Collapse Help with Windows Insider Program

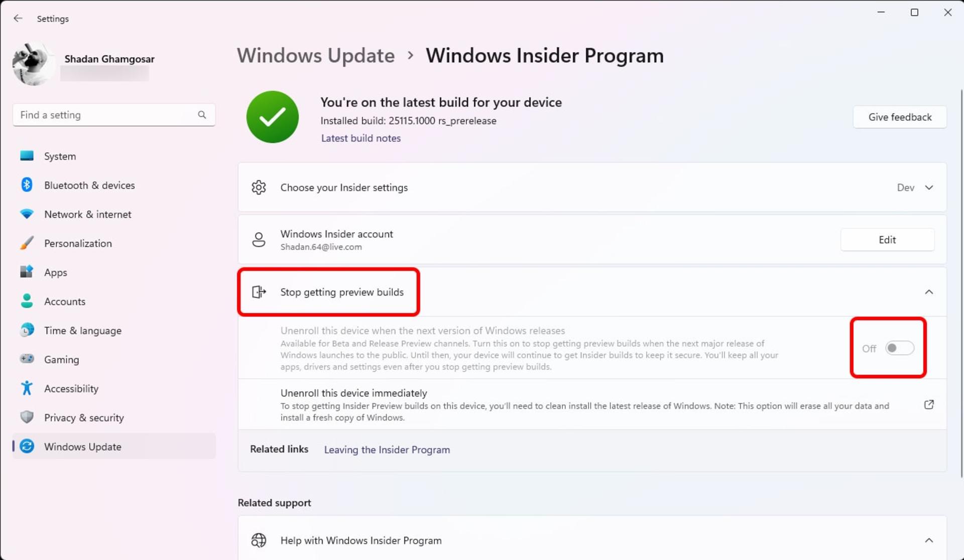click(x=929, y=540)
